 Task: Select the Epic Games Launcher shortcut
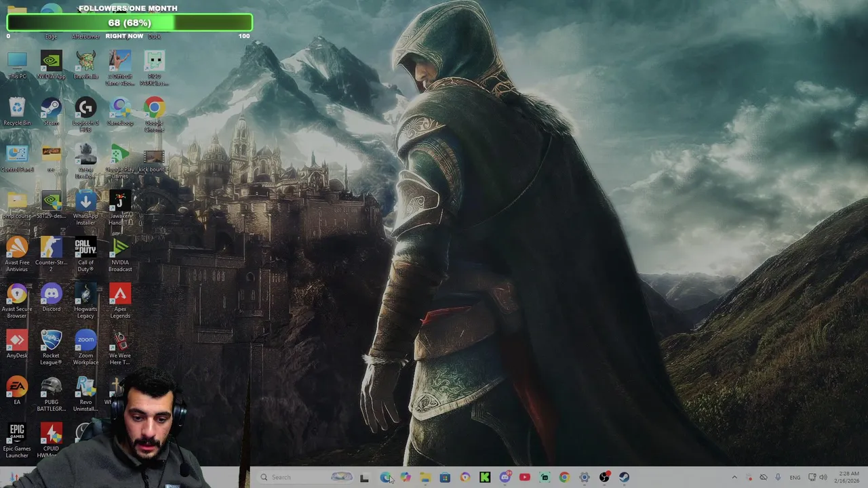coord(17,441)
